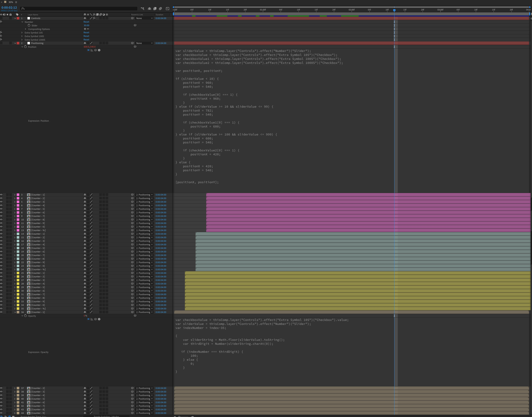Image resolution: width=532 pixels, height=417 pixels.
Task: Open Parent dropdown for the Positioning layer
Action: [x=144, y=43]
